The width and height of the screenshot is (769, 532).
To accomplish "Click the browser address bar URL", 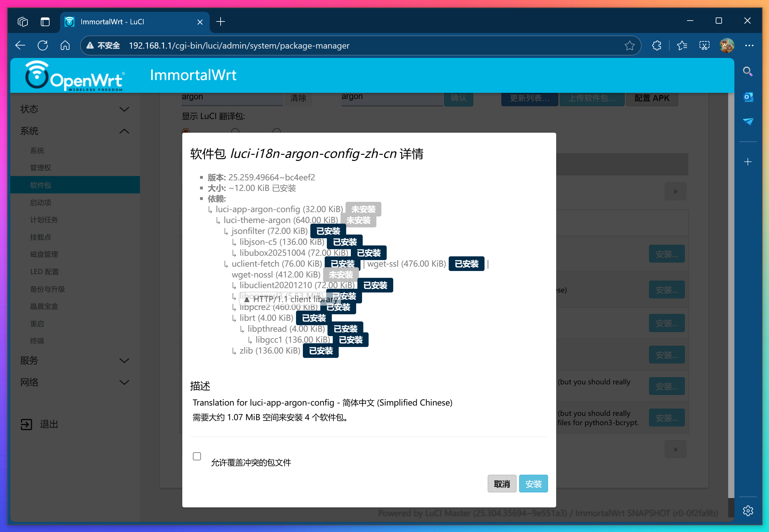I will pyautogui.click(x=239, y=45).
